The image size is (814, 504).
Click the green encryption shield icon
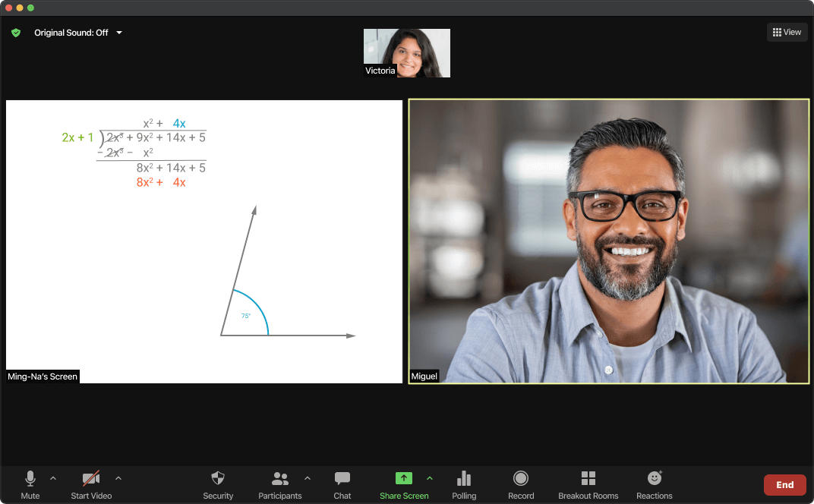point(16,33)
